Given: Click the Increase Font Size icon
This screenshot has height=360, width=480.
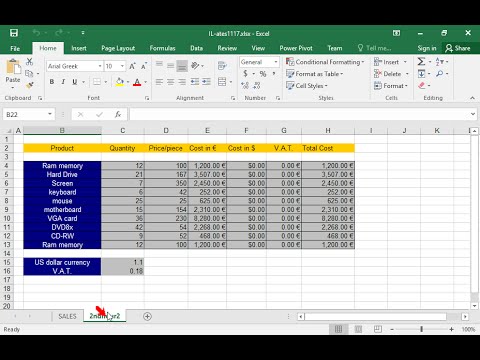Looking at the screenshot, I should tap(132, 66).
